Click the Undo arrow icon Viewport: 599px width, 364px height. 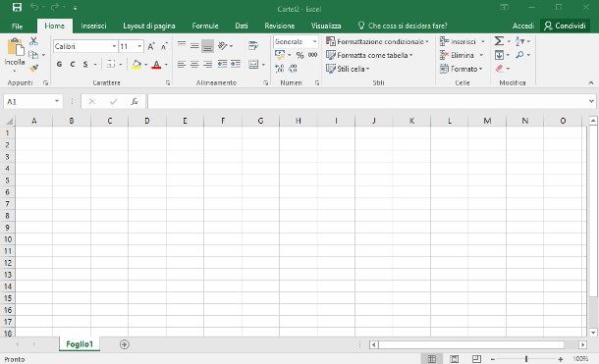pos(34,7)
